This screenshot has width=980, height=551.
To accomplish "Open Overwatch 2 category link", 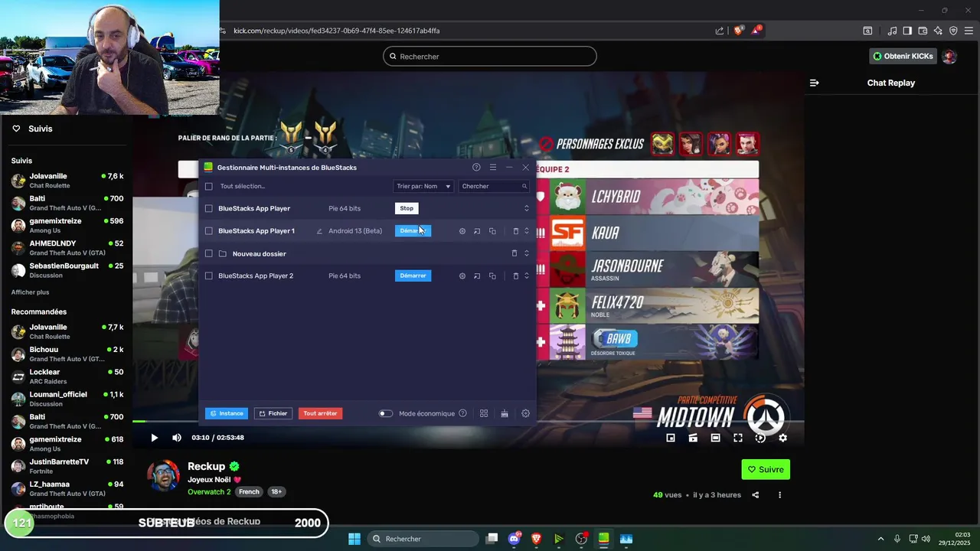I will click(x=209, y=492).
